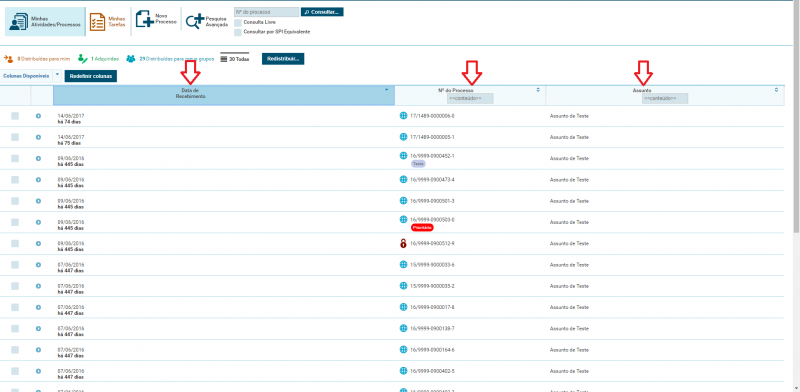Focus the filter field under Nº do Processo

point(470,98)
